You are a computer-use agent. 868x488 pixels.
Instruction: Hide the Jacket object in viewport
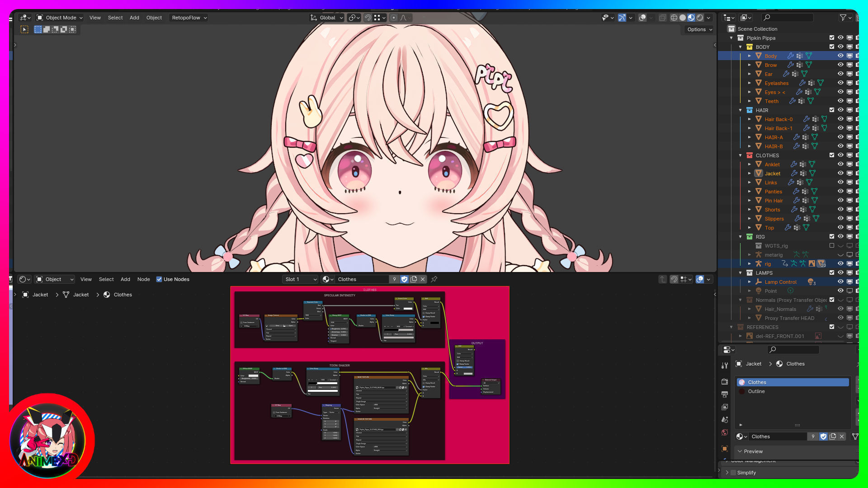click(840, 174)
